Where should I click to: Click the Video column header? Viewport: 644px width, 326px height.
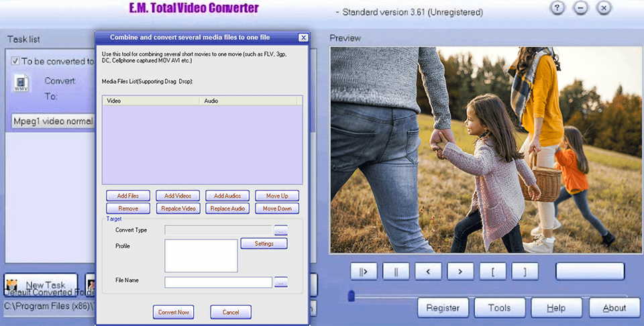click(x=152, y=101)
